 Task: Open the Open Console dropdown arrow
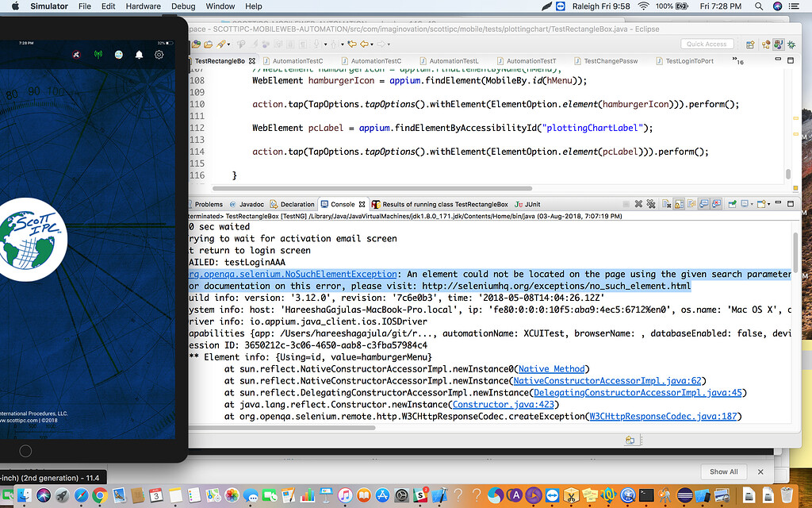(770, 204)
